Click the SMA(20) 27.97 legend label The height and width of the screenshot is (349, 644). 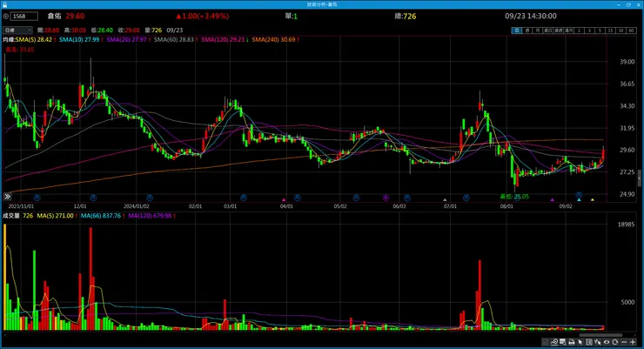click(x=126, y=39)
